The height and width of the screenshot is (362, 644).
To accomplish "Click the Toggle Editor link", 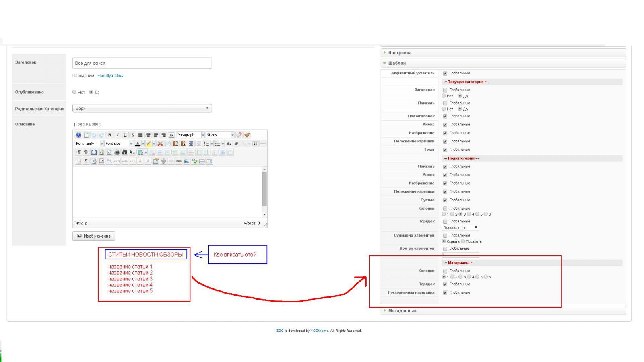I will coord(87,124).
